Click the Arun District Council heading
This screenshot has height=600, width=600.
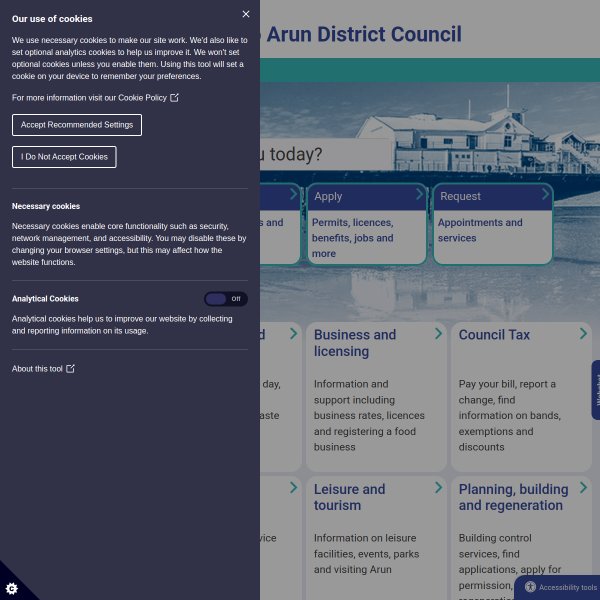tap(364, 34)
